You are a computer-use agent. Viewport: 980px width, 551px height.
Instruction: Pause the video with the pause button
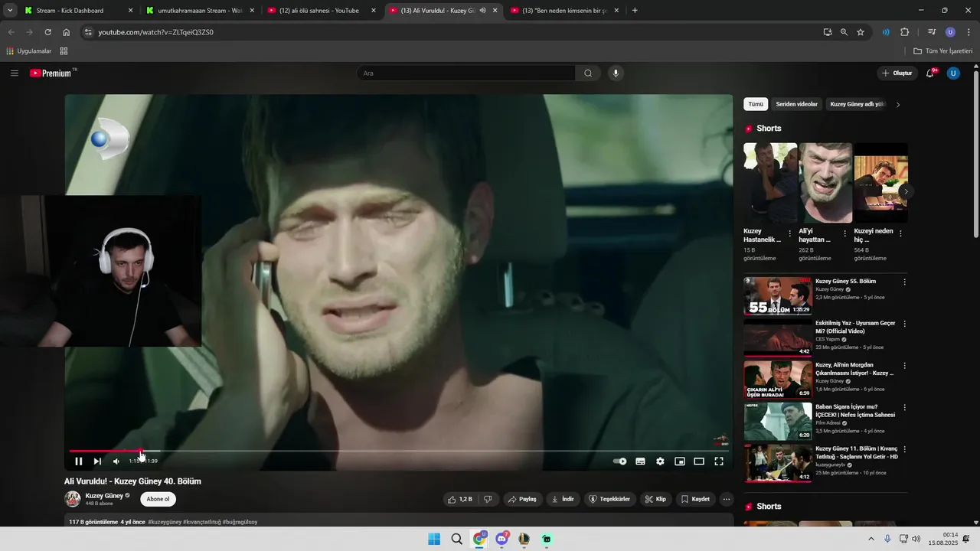[x=78, y=461]
